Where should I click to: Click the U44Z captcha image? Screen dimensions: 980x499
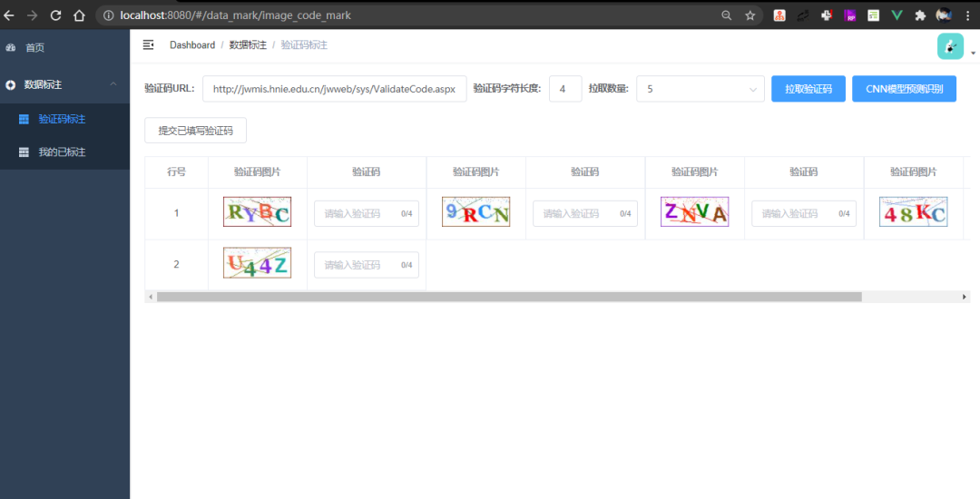[x=257, y=263]
